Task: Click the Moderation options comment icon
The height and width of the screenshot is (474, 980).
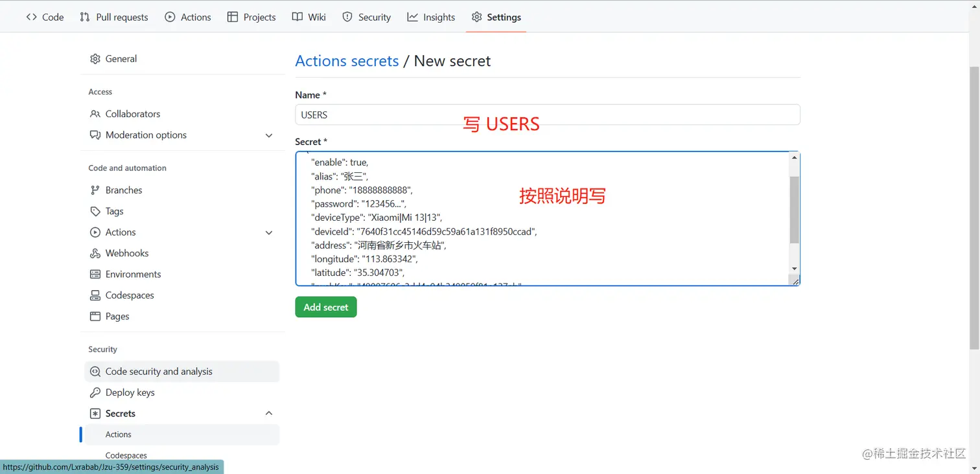Action: 95,135
